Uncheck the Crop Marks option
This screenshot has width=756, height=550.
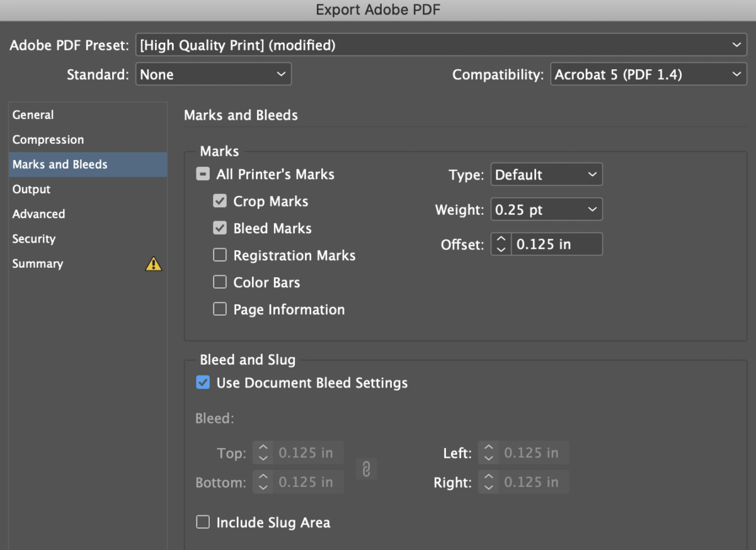(x=220, y=200)
